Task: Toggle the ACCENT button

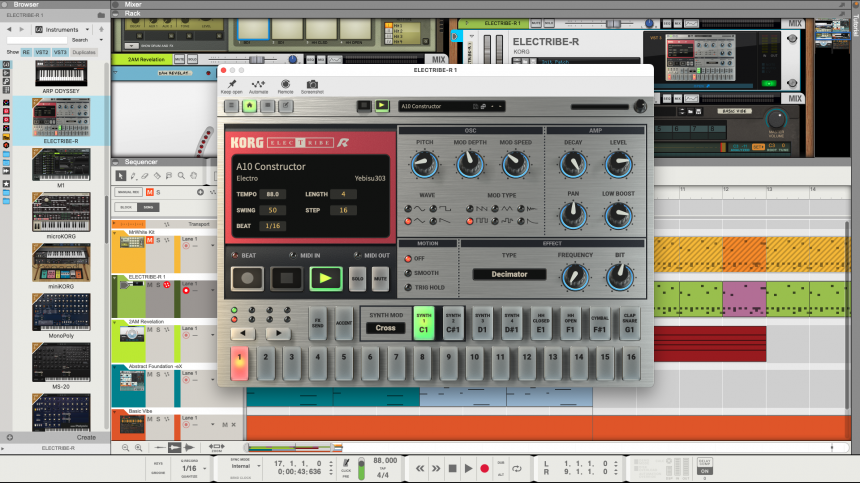Action: click(x=344, y=323)
